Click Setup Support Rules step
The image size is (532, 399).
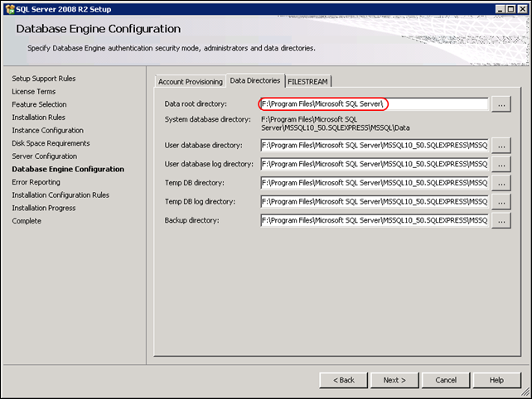pyautogui.click(x=44, y=79)
